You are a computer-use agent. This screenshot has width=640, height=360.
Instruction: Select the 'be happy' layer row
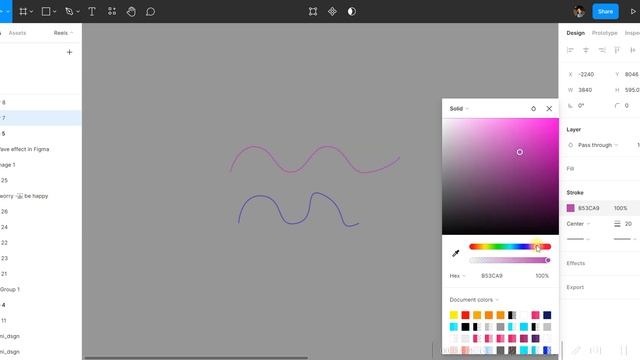click(41, 196)
